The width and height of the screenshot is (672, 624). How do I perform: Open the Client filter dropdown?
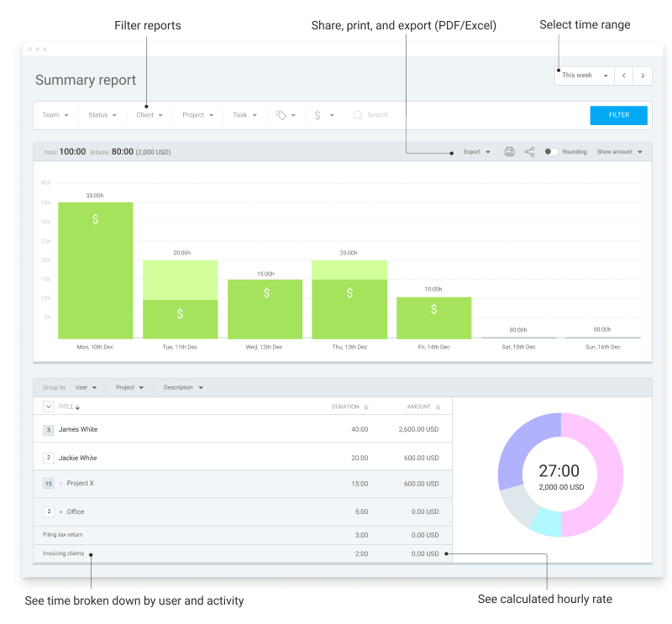pos(150,115)
